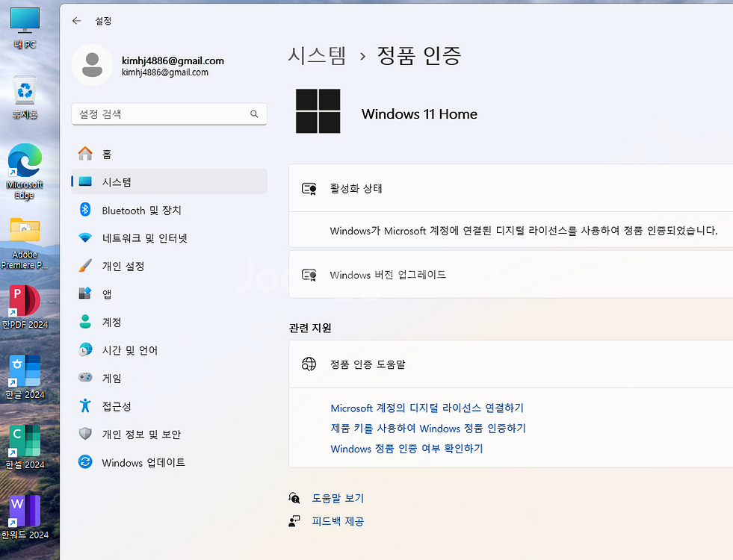The height and width of the screenshot is (560, 733).
Task: Open 한글 2024 desktop shortcut
Action: (25, 377)
